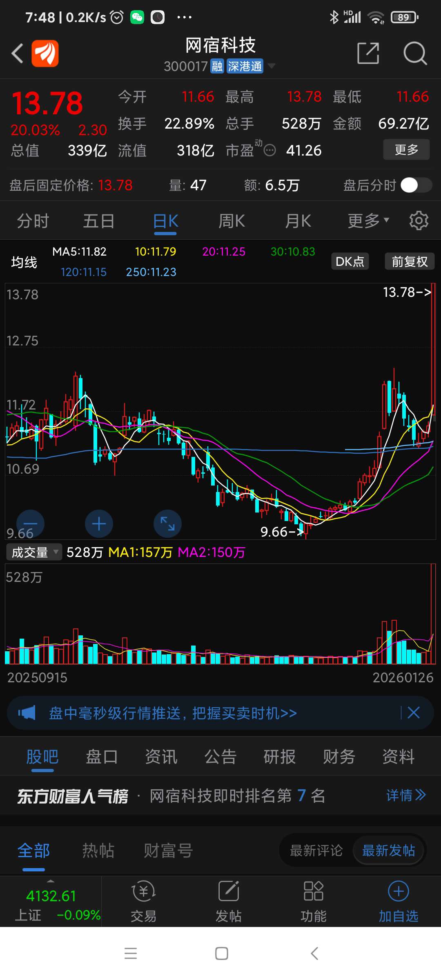
Task: Tap the 13.78 current price
Action: pos(47,103)
